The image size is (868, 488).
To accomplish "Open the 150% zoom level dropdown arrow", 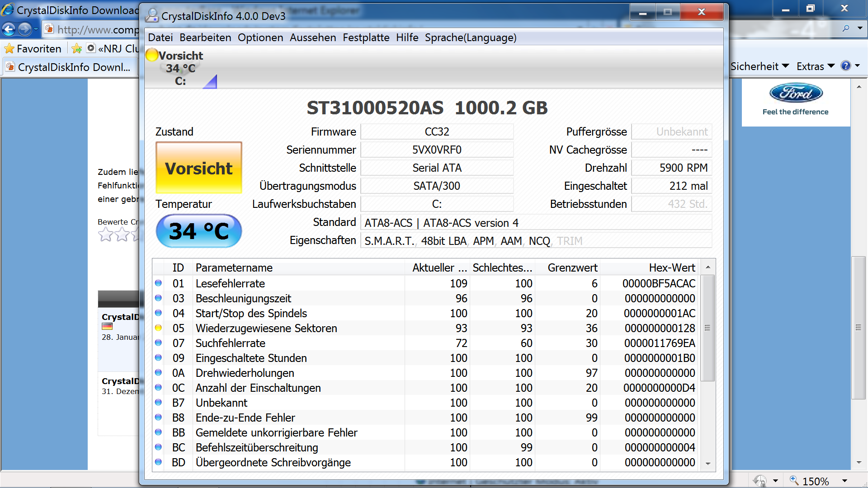I will (844, 481).
